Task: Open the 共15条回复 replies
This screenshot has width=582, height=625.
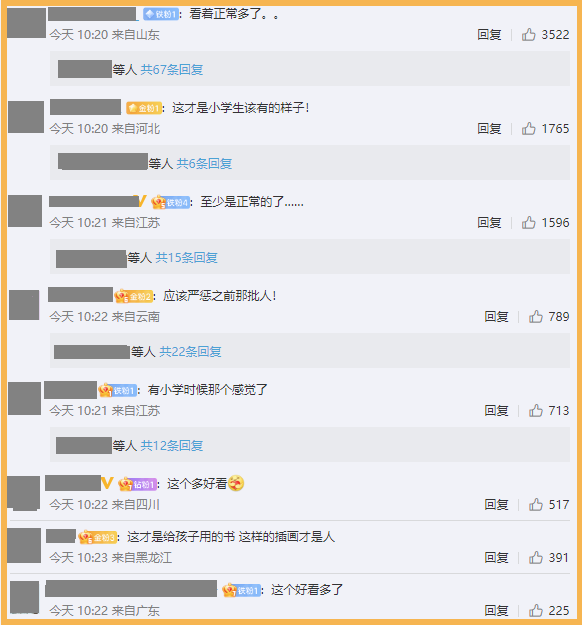Action: [187, 257]
